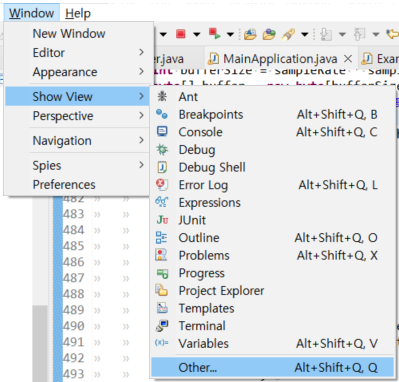The height and width of the screenshot is (382, 399).
Task: Click the Progress view icon
Action: (162, 273)
